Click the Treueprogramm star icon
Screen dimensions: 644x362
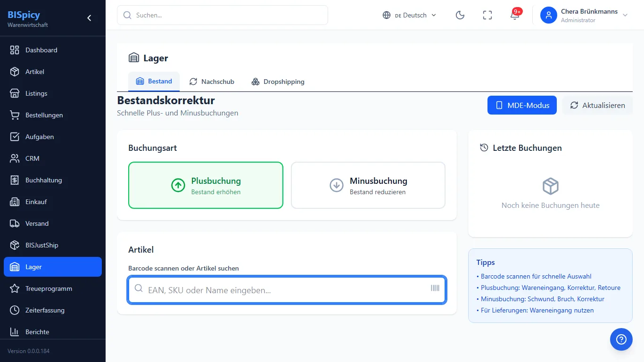pyautogui.click(x=15, y=288)
